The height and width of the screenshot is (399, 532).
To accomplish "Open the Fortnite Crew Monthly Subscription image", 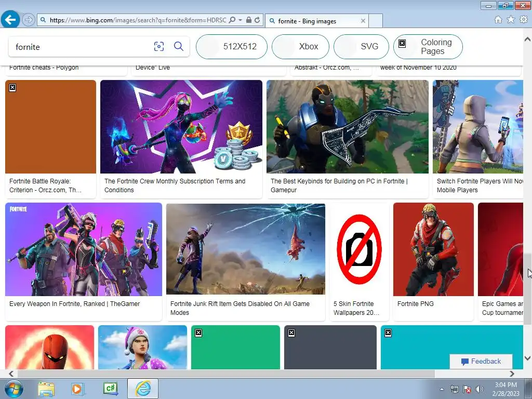I will tap(181, 127).
